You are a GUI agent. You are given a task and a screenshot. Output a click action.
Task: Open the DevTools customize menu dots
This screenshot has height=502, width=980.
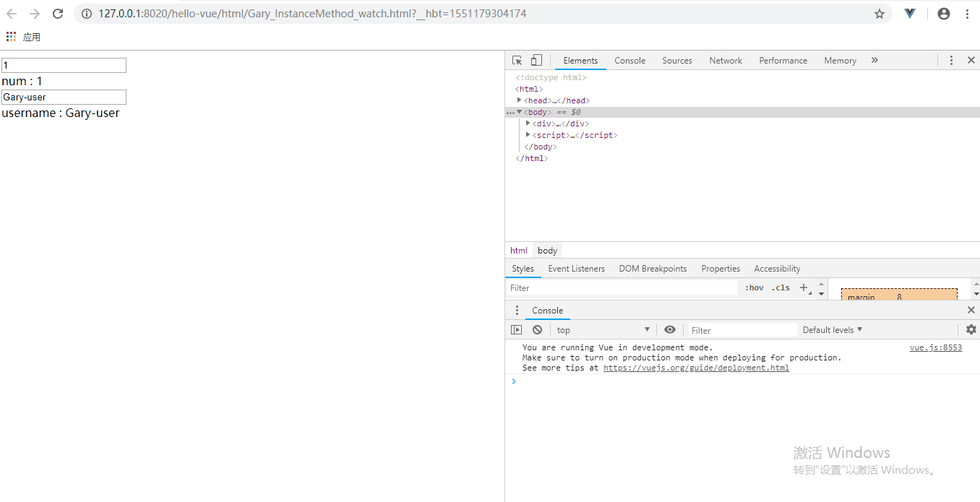952,61
